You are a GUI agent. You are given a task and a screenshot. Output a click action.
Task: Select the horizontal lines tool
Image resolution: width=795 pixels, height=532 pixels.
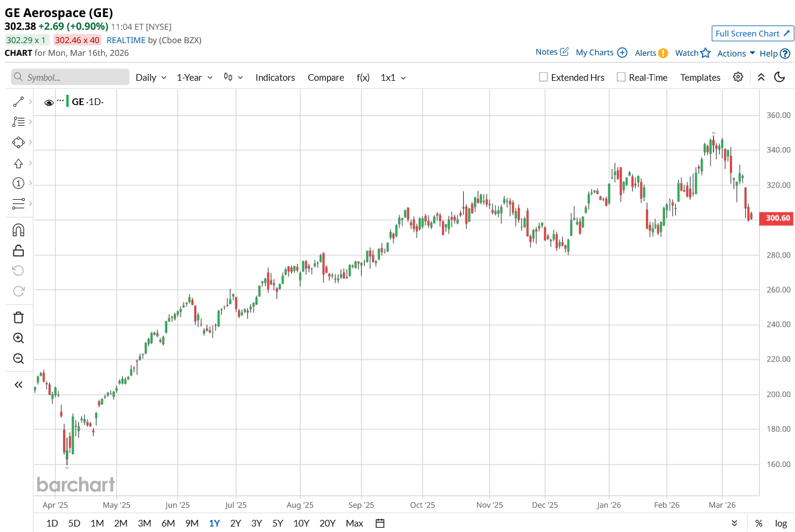18,203
